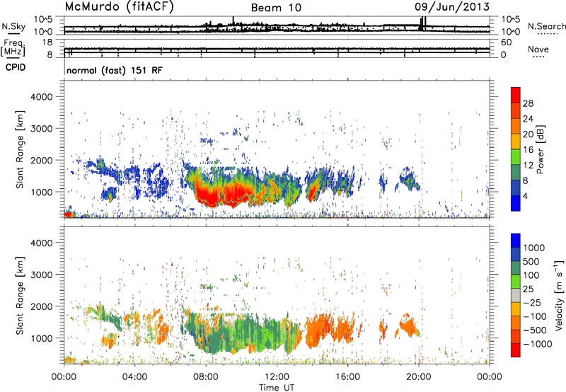Click the Velocity [m s-1] colorbar title
The image size is (566, 392).
pyautogui.click(x=559, y=295)
